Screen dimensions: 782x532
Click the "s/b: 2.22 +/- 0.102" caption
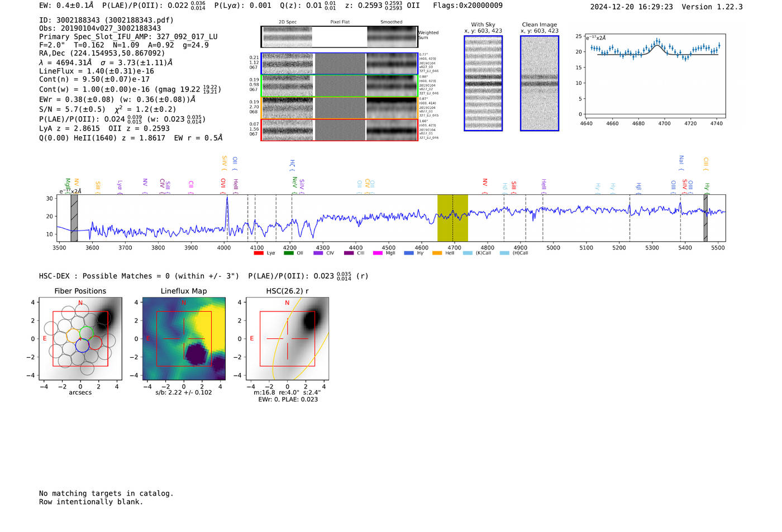tap(184, 392)
